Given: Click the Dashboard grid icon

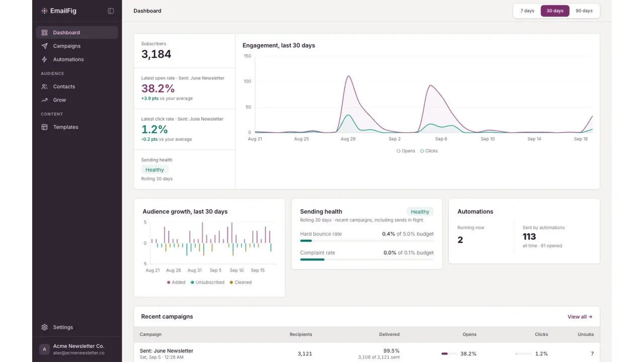Looking at the screenshot, I should [x=44, y=33].
